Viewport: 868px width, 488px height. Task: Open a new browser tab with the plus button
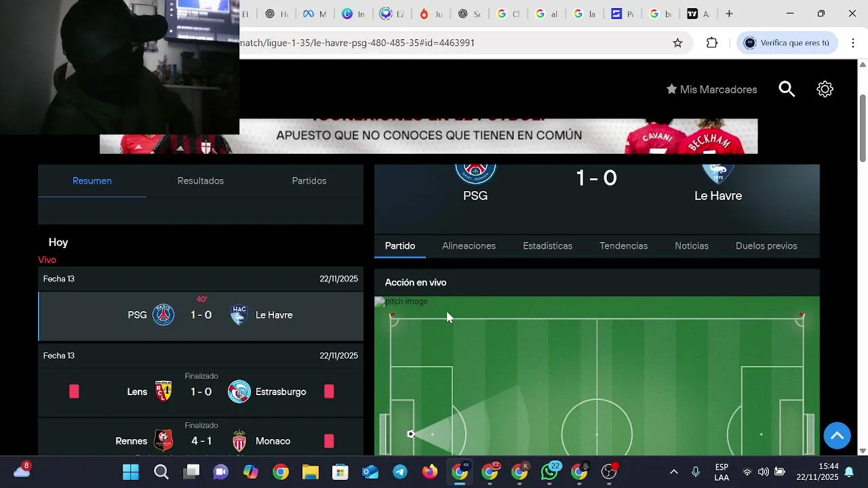(x=729, y=14)
